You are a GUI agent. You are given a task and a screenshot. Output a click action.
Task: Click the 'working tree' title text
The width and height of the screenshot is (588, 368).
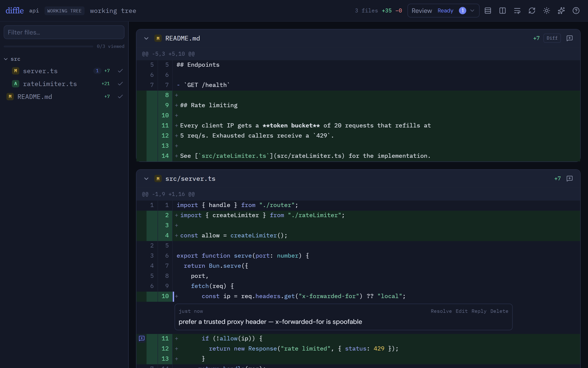point(113,11)
